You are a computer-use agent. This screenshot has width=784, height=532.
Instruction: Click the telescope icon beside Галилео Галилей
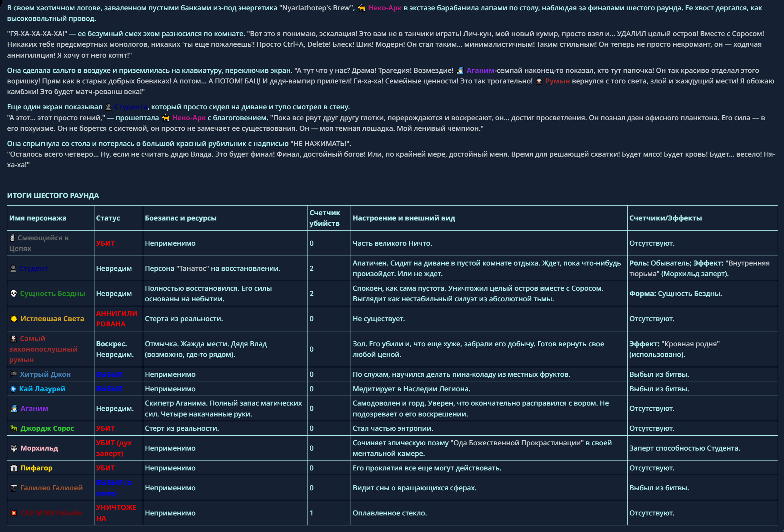pos(14,488)
